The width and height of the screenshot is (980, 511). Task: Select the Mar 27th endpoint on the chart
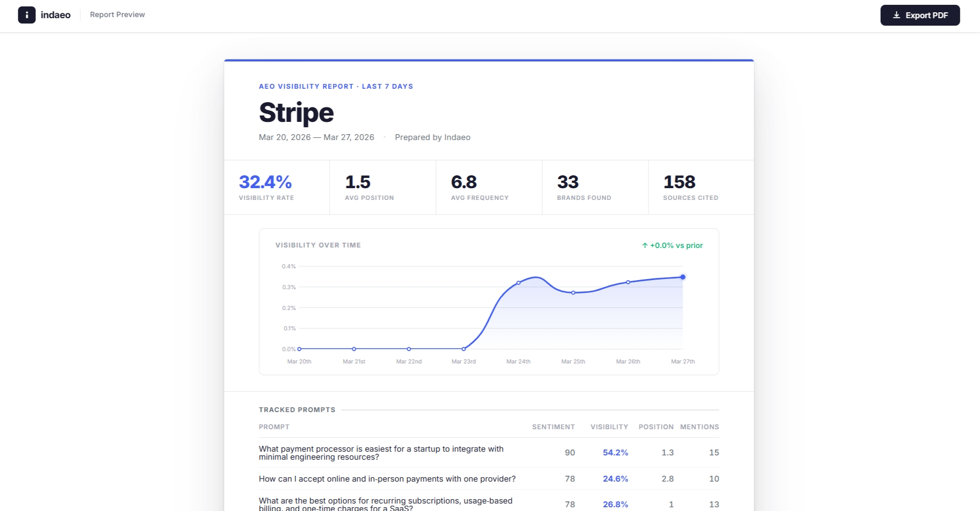(683, 277)
